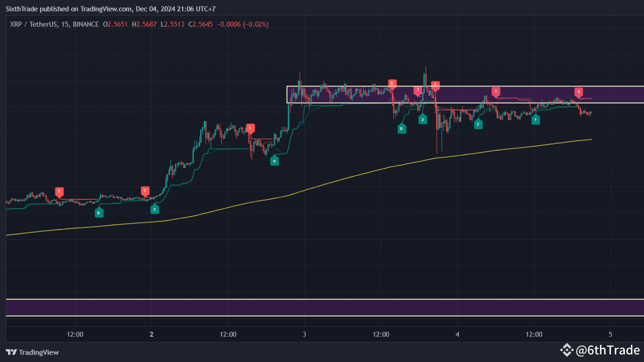Click the red signal marker 1 at the price peak
The height and width of the screenshot is (362, 644).
tap(250, 128)
